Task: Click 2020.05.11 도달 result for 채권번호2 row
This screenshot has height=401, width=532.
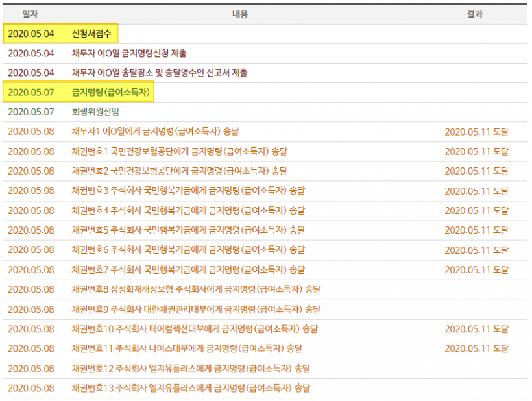Action: 476,171
